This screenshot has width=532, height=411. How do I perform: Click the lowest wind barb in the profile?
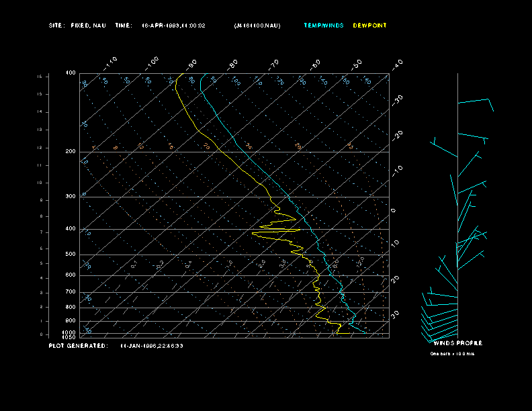tap(440, 334)
